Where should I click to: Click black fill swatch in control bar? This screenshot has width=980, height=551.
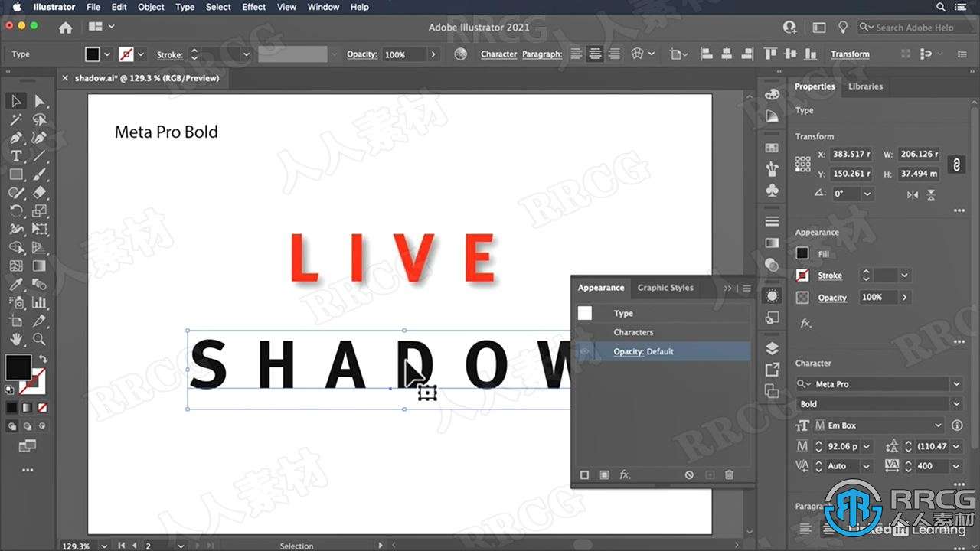pyautogui.click(x=93, y=54)
